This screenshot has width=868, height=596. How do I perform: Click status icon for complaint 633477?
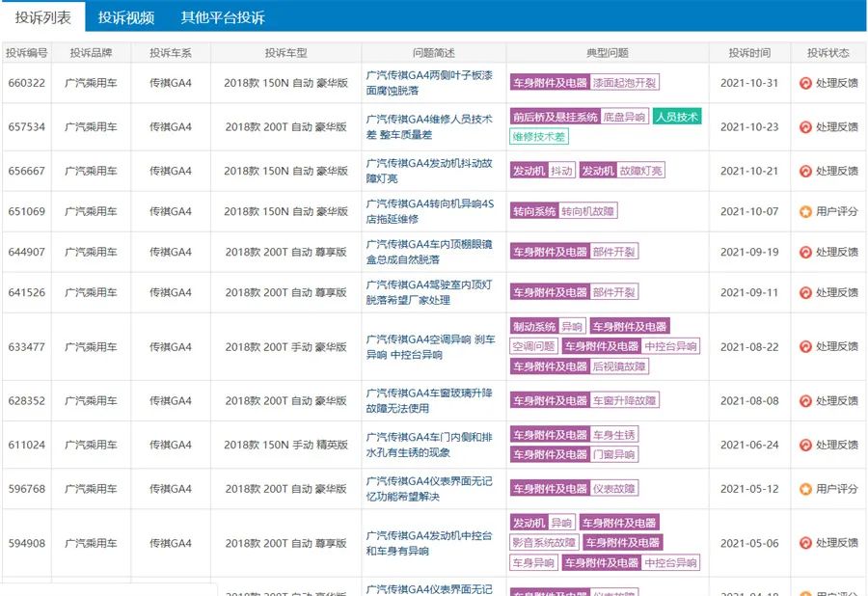coord(805,346)
